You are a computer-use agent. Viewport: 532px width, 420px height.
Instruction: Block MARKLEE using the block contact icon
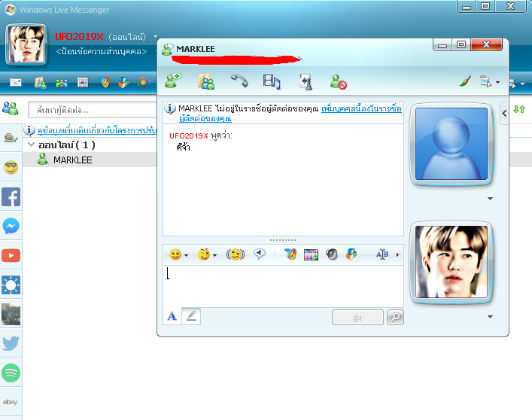tap(339, 82)
